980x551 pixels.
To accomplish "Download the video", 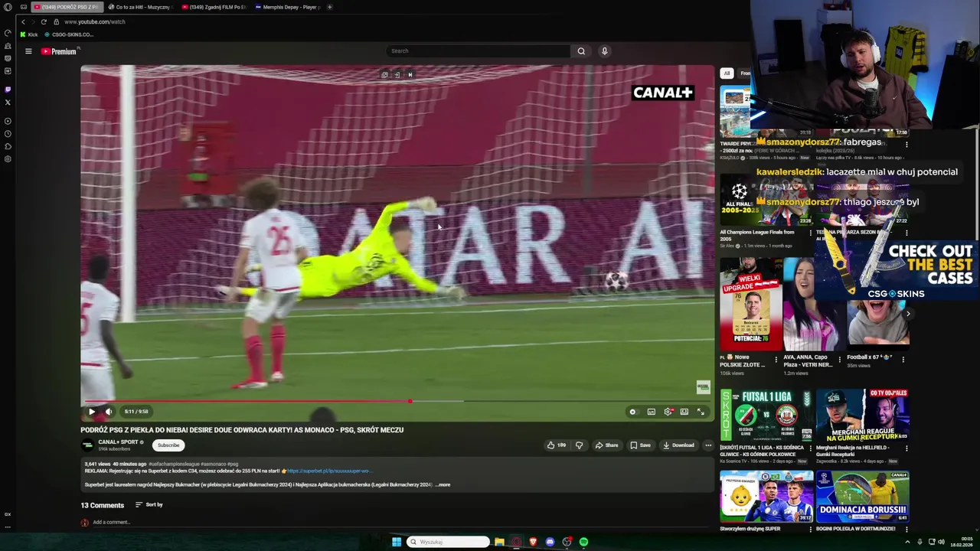I will coord(679,445).
